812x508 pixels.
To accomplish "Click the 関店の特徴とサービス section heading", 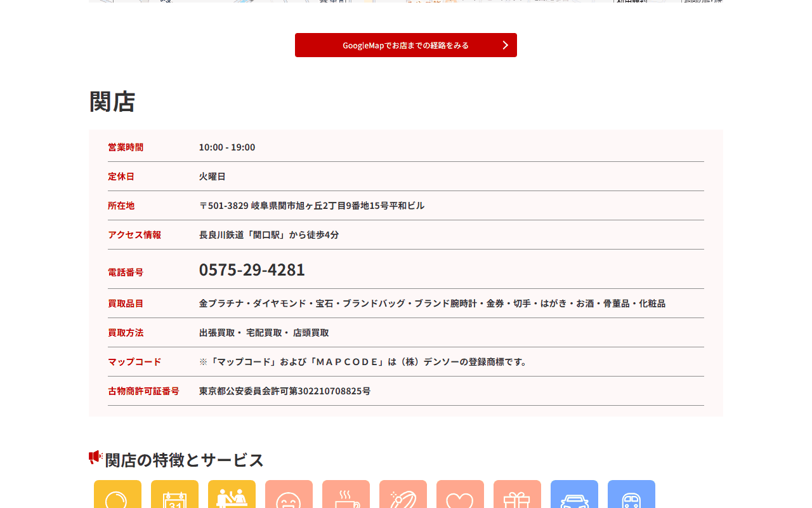I will tap(185, 460).
